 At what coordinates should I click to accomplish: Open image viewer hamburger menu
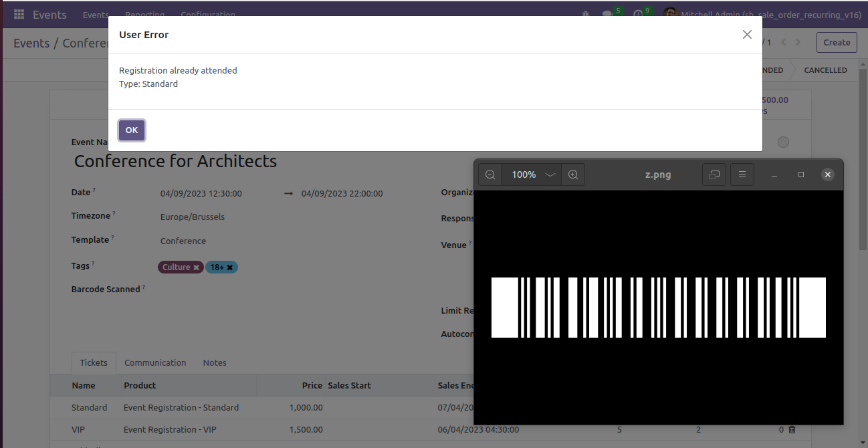[x=742, y=175]
